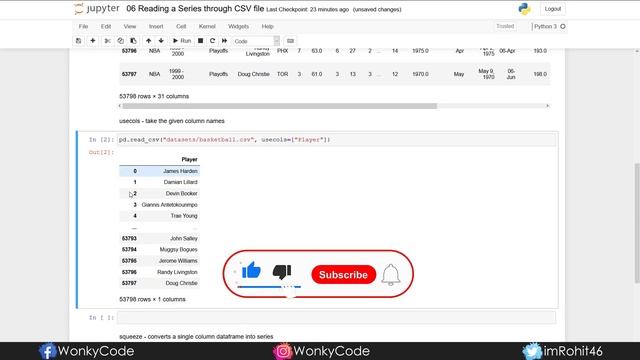Click the Jupyter logo

coord(97,9)
